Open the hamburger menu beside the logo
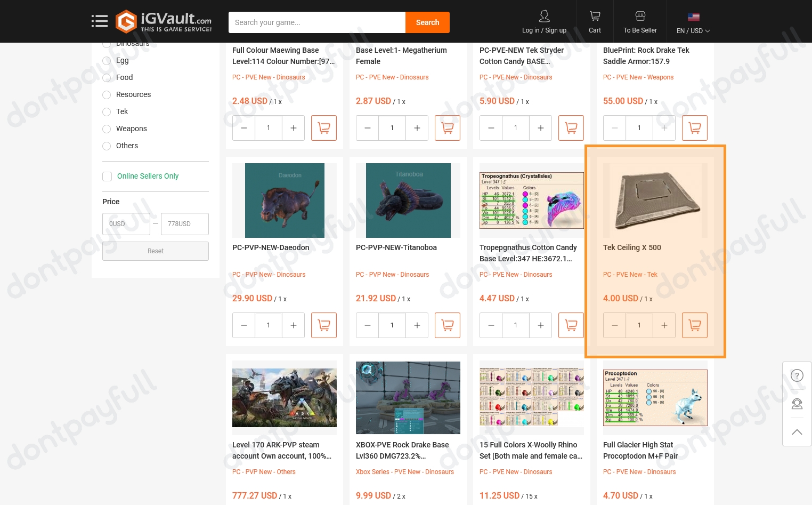The height and width of the screenshot is (505, 812). 99,21
